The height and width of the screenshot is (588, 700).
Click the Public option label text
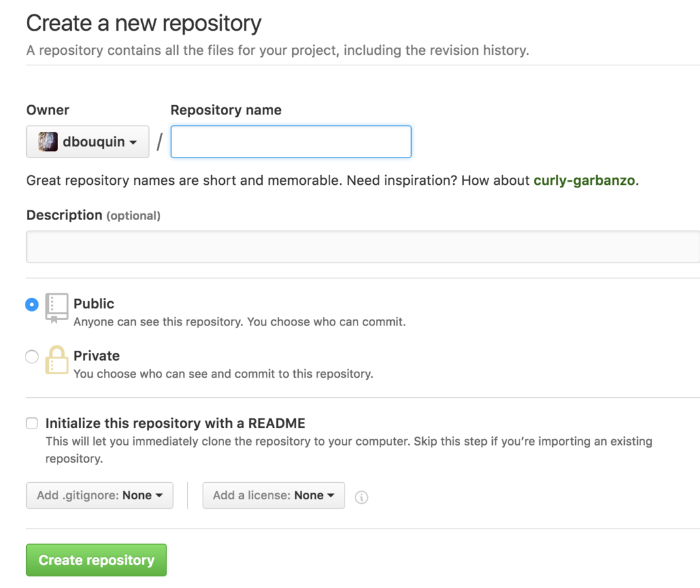pyautogui.click(x=93, y=303)
